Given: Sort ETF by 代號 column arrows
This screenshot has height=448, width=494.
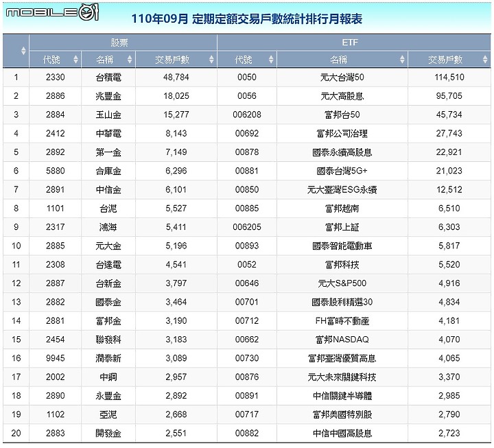Looking at the screenshot, I should tap(271, 59).
